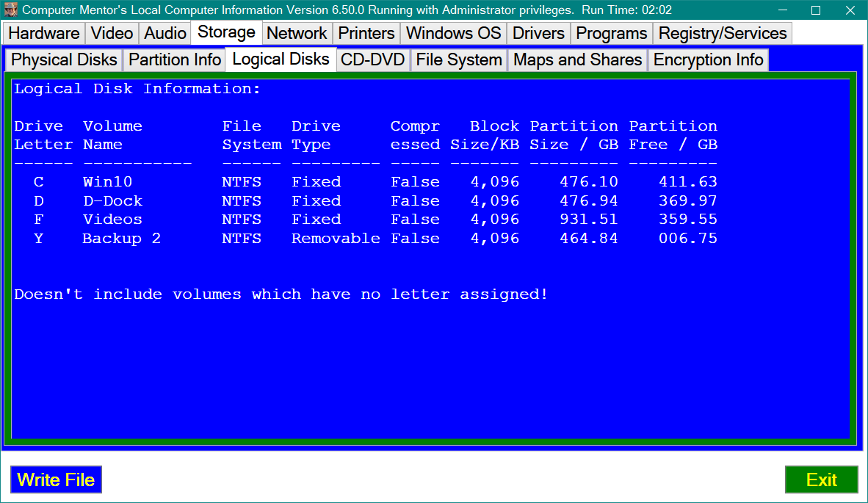The image size is (868, 503).
Task: Open the Registry/Services tab
Action: (x=723, y=34)
